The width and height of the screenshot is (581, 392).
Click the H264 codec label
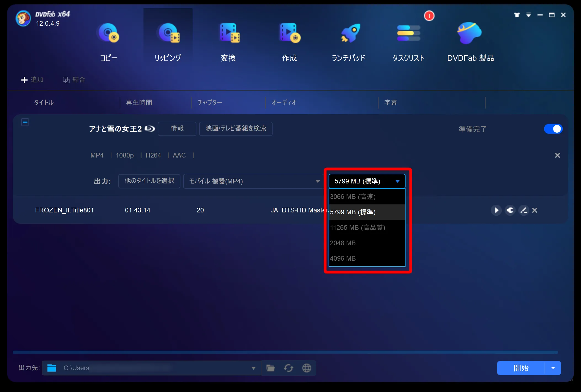click(x=153, y=155)
